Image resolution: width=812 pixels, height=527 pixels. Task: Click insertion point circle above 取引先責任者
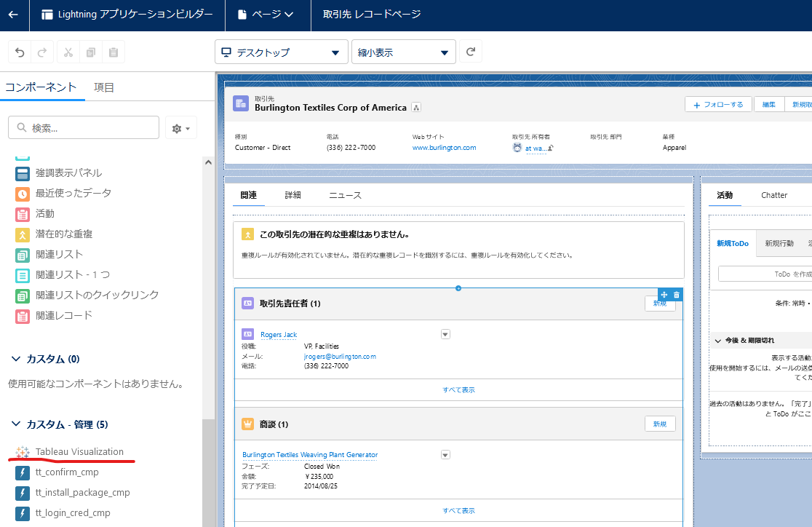458,288
